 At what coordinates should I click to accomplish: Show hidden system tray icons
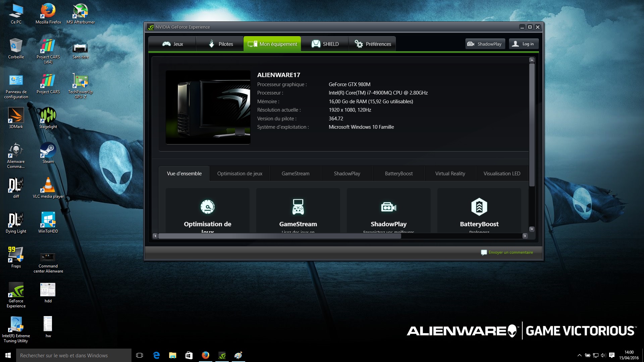[579, 355]
